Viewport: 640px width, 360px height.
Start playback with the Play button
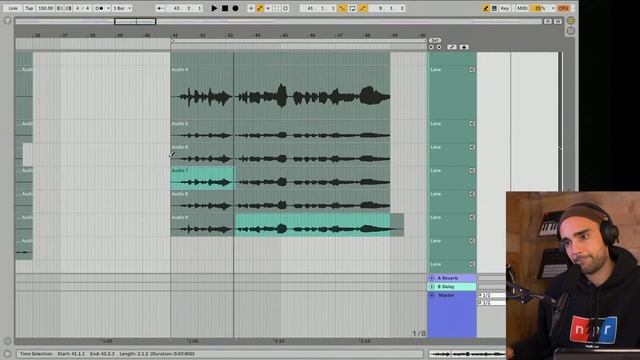pos(214,8)
